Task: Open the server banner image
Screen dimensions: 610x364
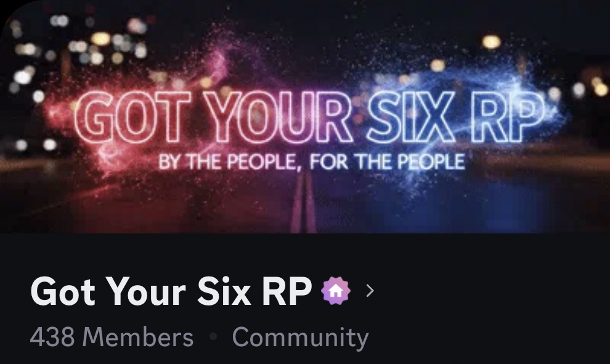Action: 305,116
